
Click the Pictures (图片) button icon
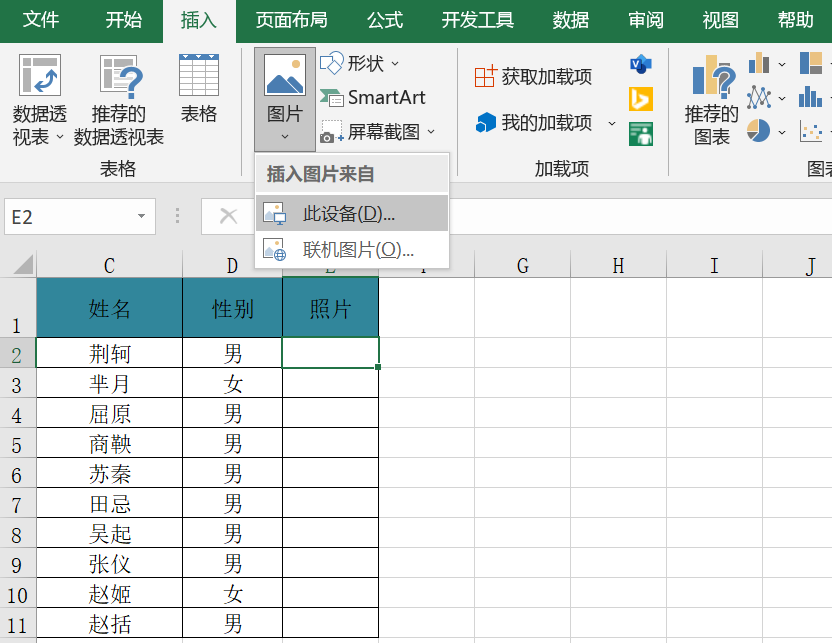(x=285, y=75)
